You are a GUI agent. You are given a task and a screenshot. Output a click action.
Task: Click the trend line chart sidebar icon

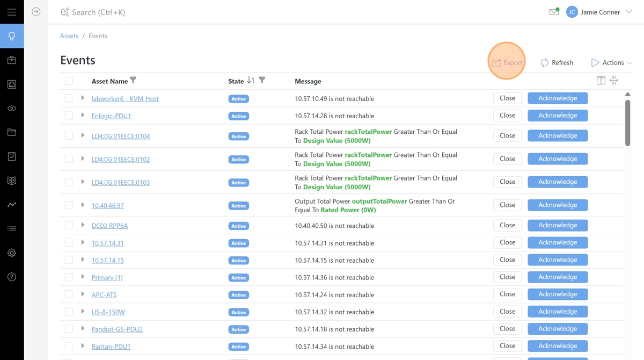point(12,205)
